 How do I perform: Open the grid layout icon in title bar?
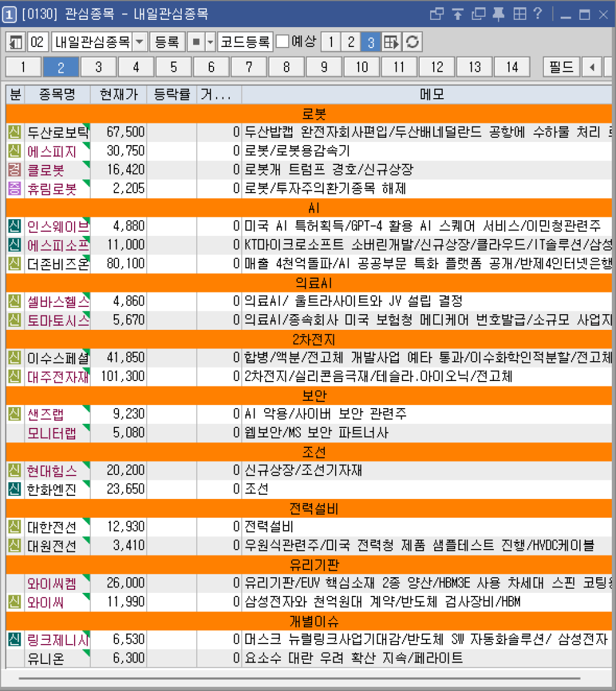click(x=520, y=14)
